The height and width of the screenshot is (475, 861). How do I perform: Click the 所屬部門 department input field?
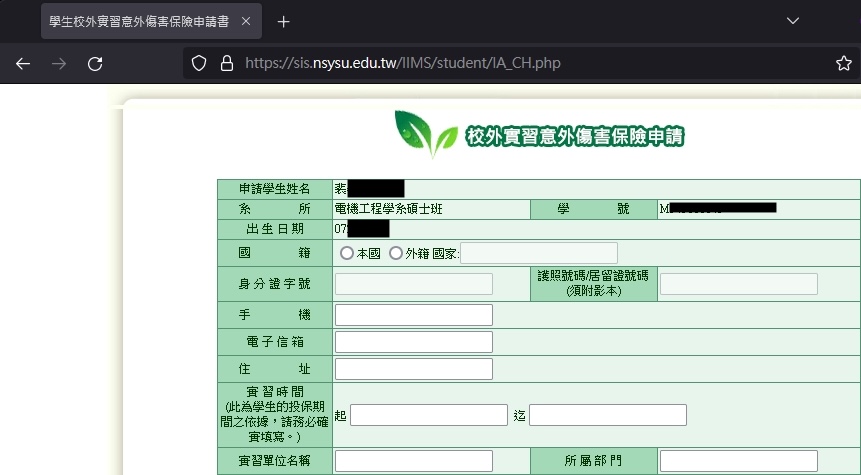point(739,461)
